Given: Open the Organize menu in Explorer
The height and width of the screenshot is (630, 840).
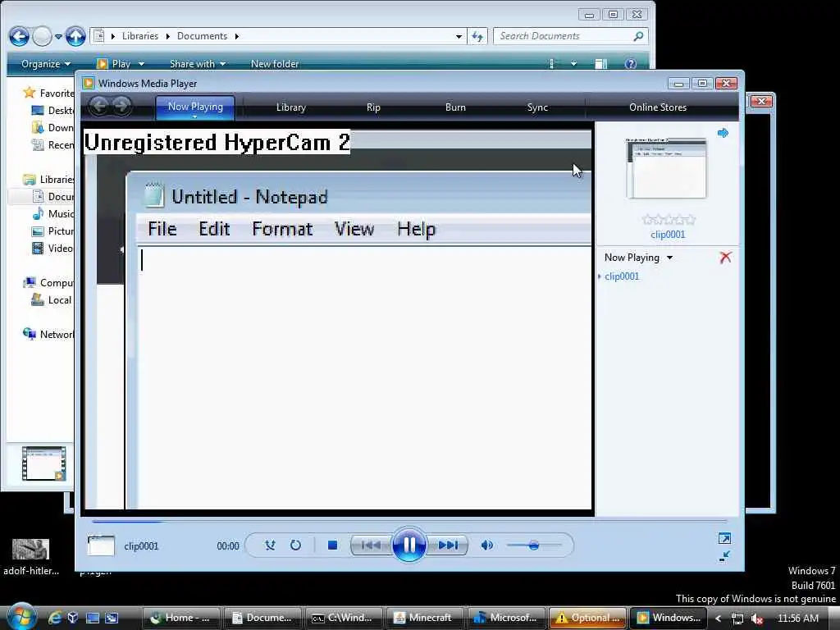Looking at the screenshot, I should click(x=46, y=64).
